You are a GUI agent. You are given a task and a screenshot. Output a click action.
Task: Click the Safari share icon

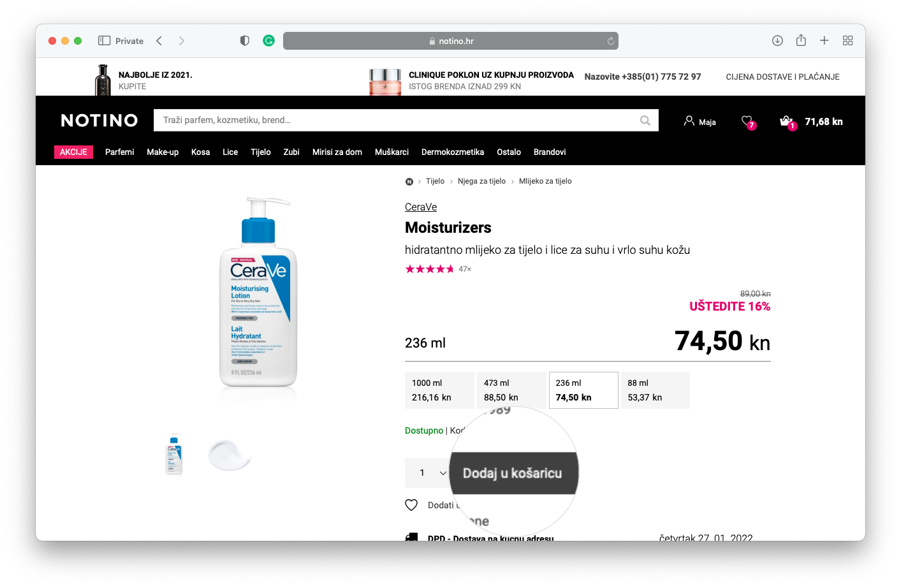click(x=801, y=41)
